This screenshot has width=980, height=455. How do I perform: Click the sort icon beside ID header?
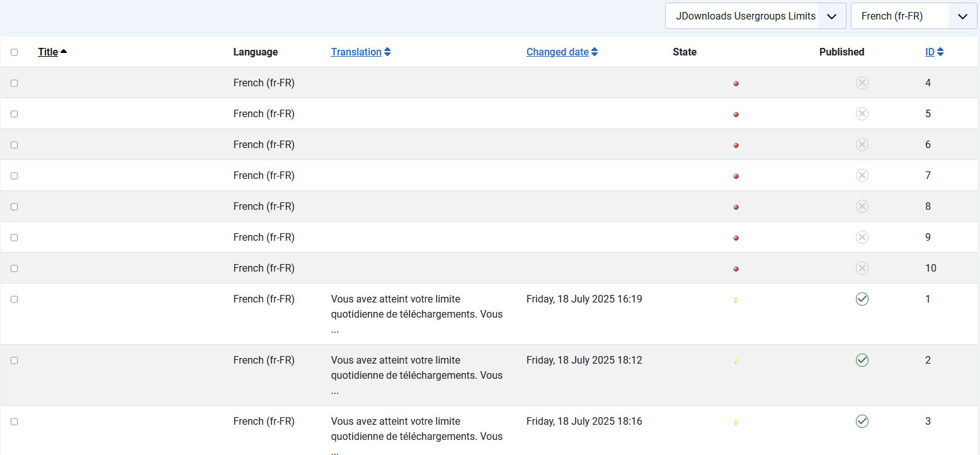pyautogui.click(x=941, y=52)
